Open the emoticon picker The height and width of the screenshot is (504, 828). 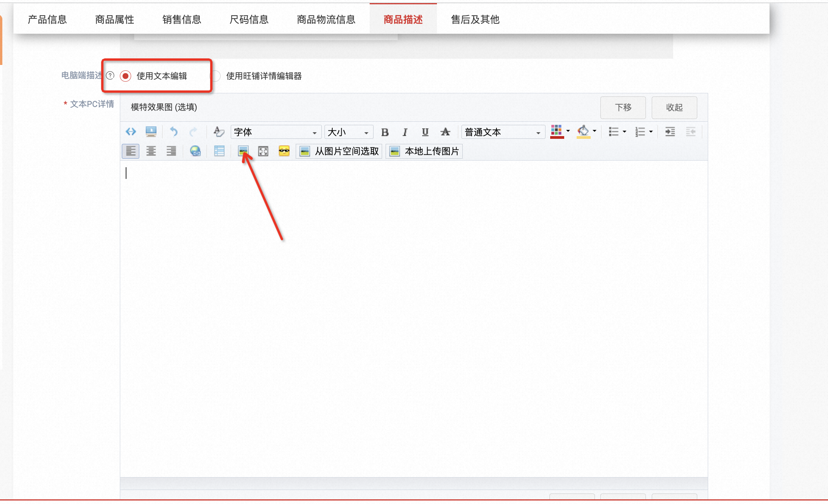284,151
